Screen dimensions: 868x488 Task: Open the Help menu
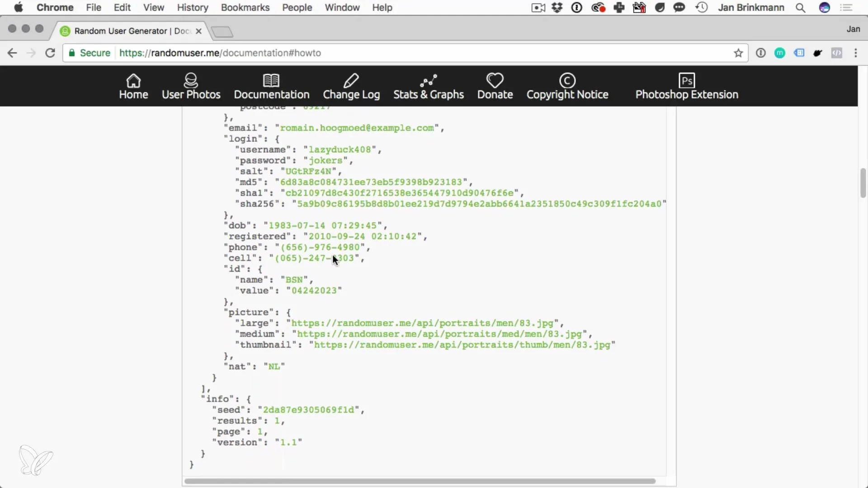pyautogui.click(x=382, y=8)
